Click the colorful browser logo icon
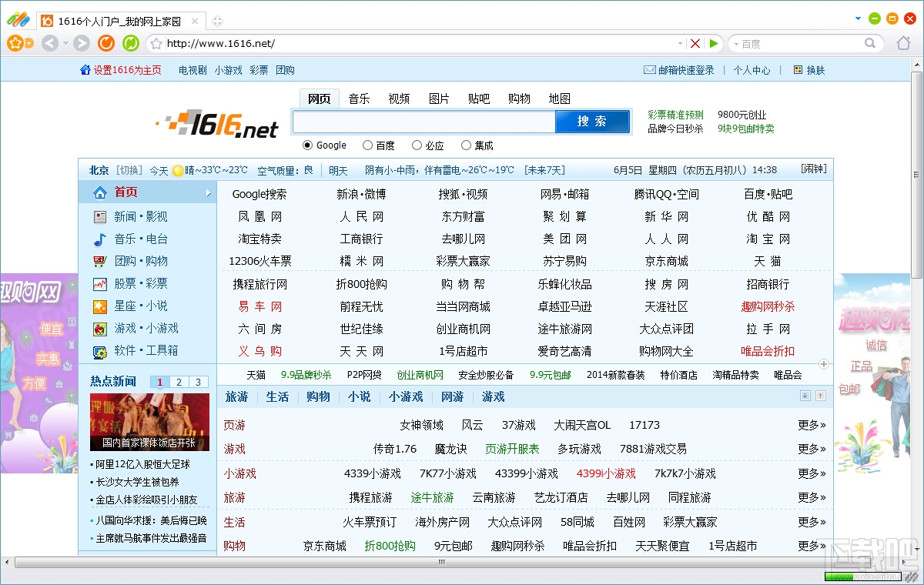The image size is (924, 585). [18, 19]
